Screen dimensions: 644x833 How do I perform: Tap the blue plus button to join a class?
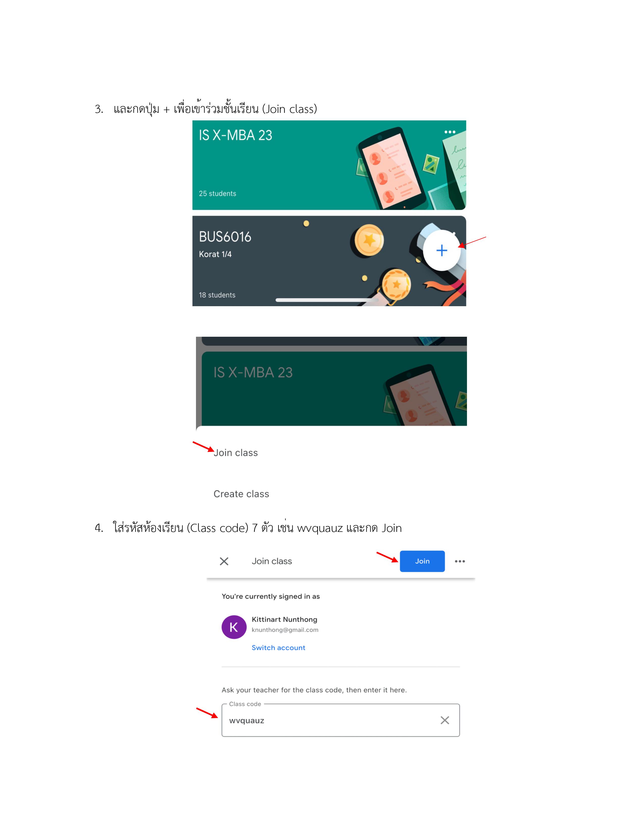[441, 250]
